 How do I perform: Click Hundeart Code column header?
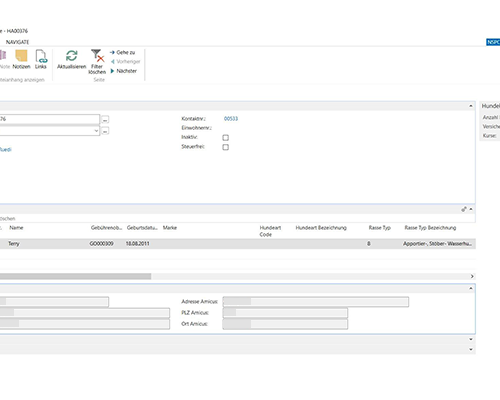tap(270, 231)
